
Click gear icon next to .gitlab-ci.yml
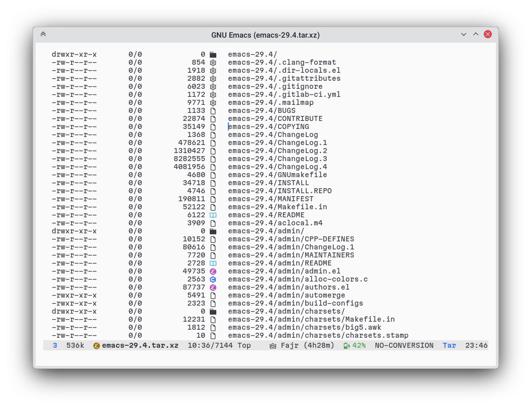click(213, 95)
